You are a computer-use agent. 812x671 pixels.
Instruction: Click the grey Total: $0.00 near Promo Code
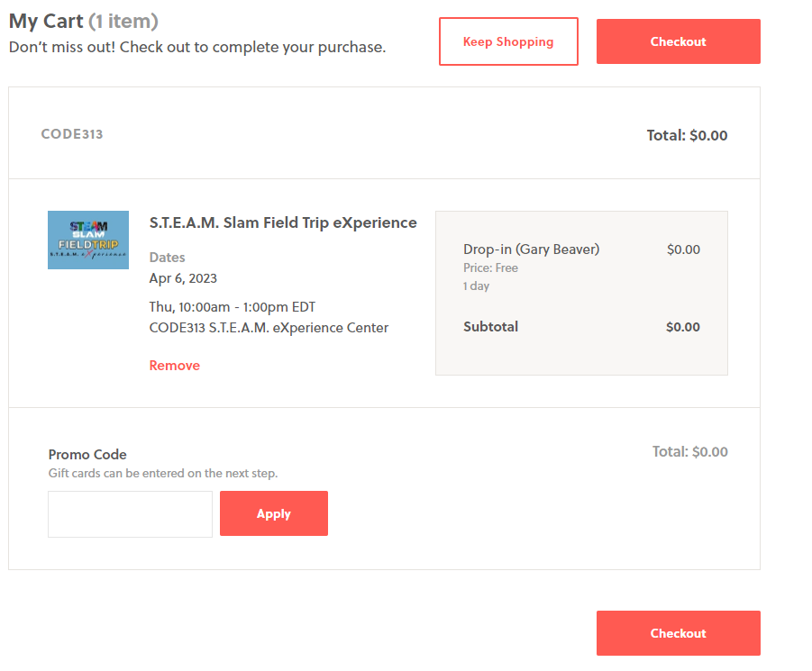pyautogui.click(x=689, y=451)
